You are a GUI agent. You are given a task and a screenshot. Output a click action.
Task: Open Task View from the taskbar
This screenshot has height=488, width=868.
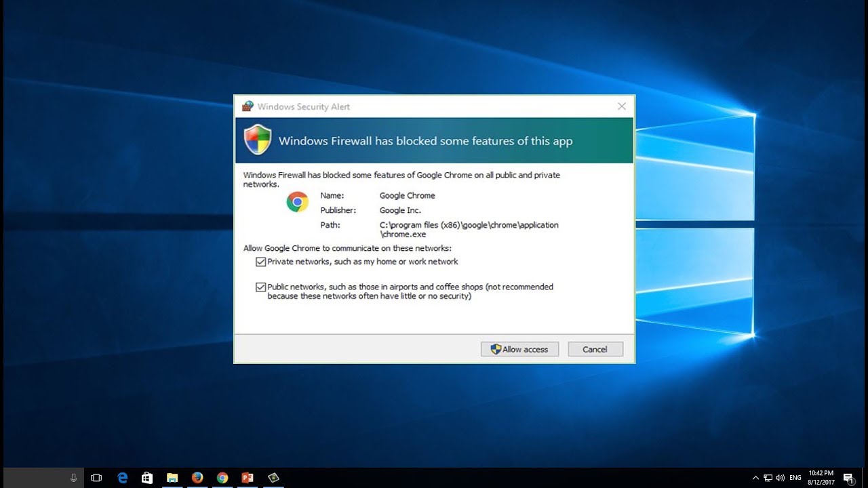(x=96, y=478)
